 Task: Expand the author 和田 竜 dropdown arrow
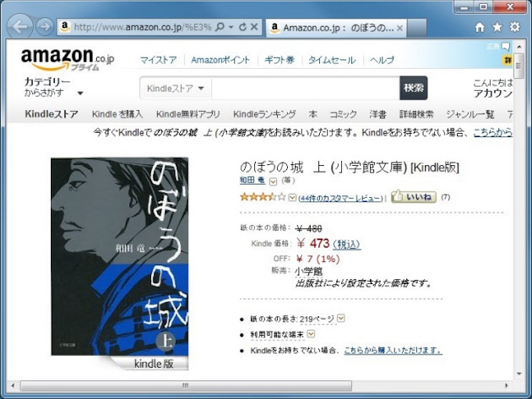point(273,182)
